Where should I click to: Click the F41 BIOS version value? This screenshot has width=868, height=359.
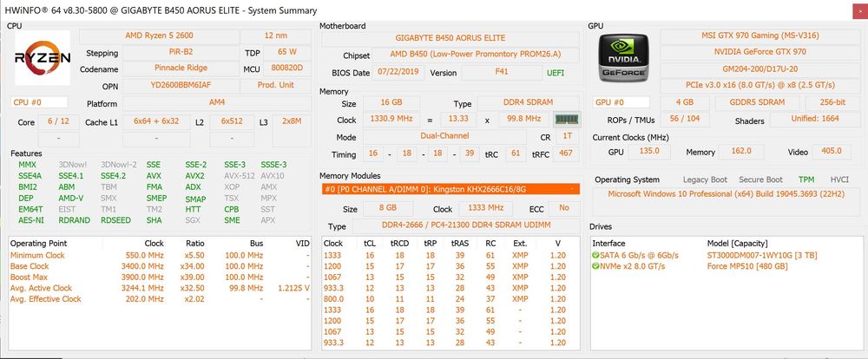(x=502, y=72)
